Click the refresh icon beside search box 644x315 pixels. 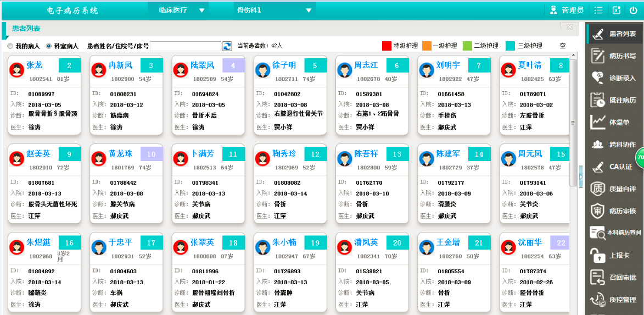click(227, 46)
